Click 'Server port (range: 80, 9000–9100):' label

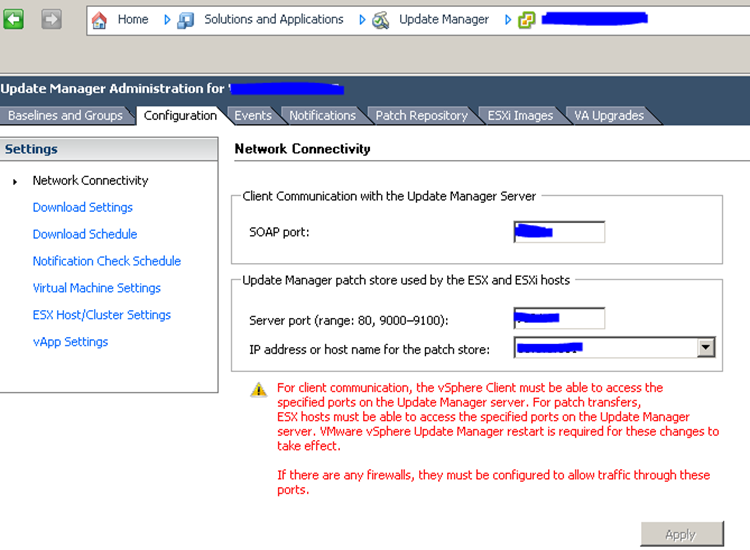[x=349, y=320]
